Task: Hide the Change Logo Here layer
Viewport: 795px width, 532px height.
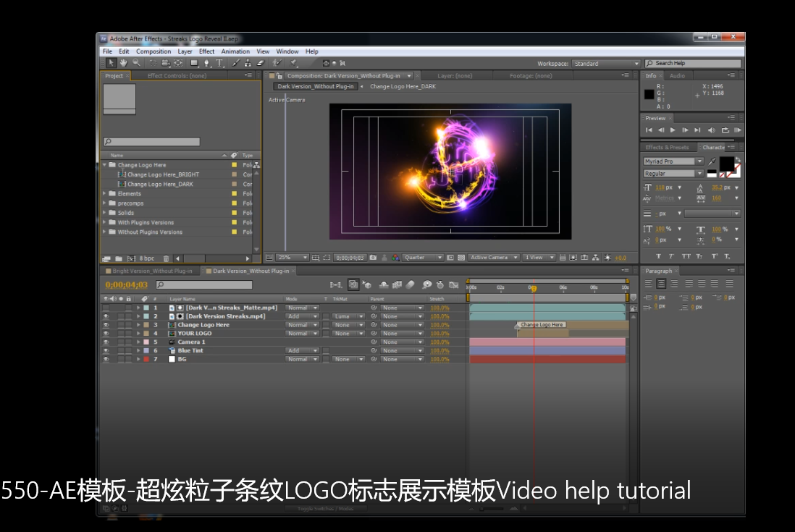Action: (106, 325)
